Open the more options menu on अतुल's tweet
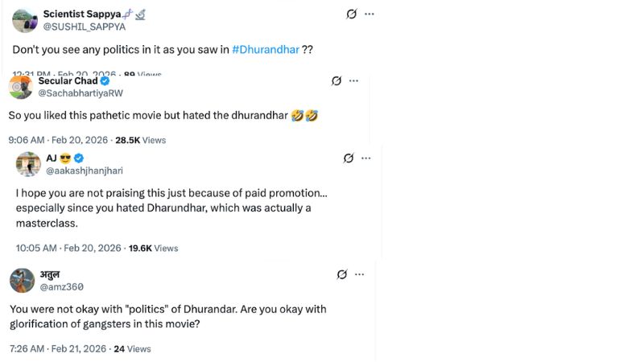644x362 pixels. coord(361,274)
